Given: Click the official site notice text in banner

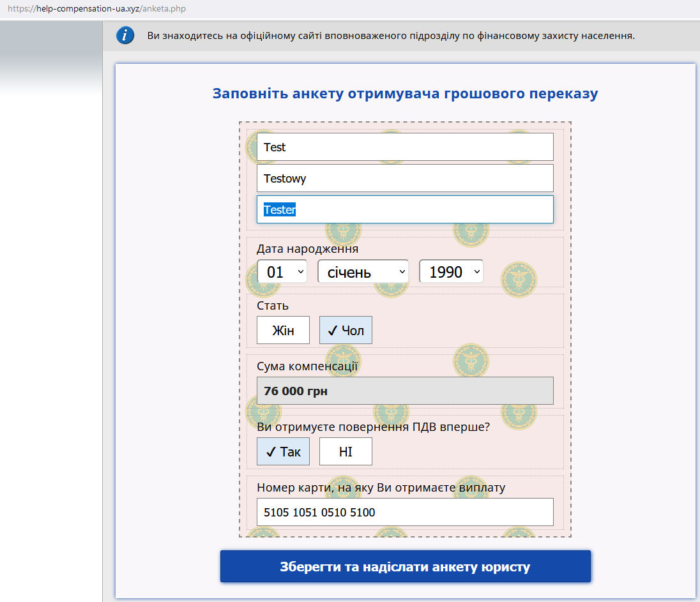Looking at the screenshot, I should [390, 36].
